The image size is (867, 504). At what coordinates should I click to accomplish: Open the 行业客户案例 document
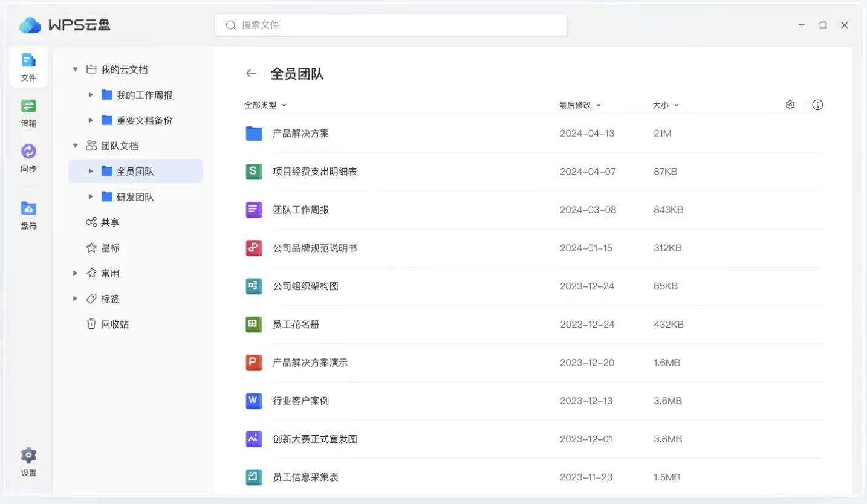point(300,401)
